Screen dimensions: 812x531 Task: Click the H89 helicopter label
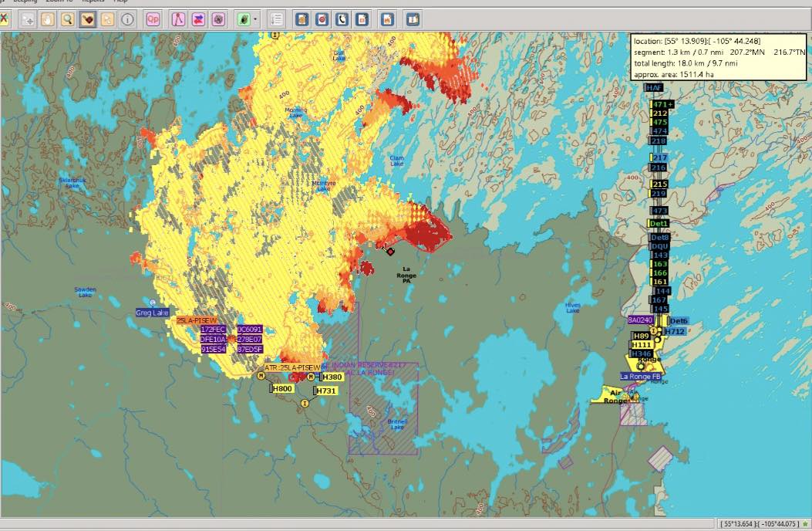pos(641,336)
